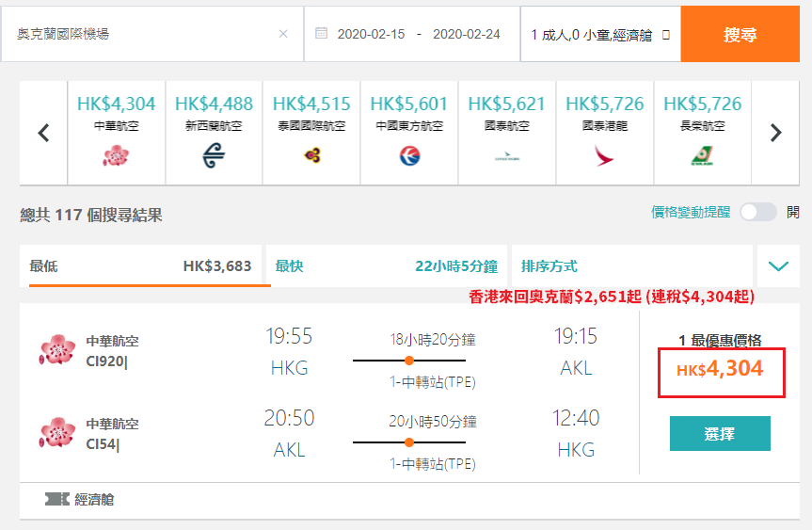Filter by 國泰航空 HK$5,621 card
Screen dimensions: 812x530
click(x=507, y=133)
